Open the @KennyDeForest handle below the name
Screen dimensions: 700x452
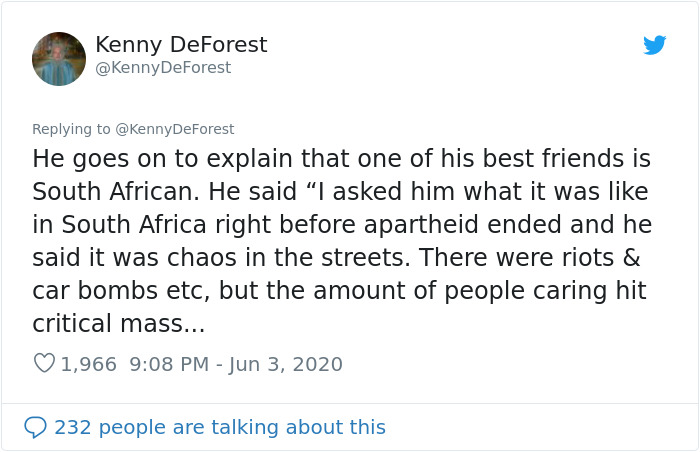coord(163,67)
